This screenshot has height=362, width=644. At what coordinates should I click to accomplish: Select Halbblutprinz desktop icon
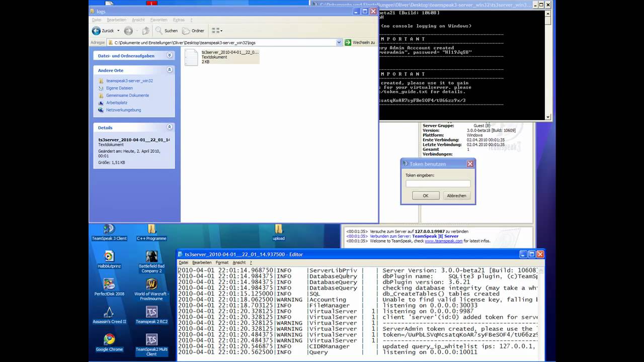tap(109, 259)
